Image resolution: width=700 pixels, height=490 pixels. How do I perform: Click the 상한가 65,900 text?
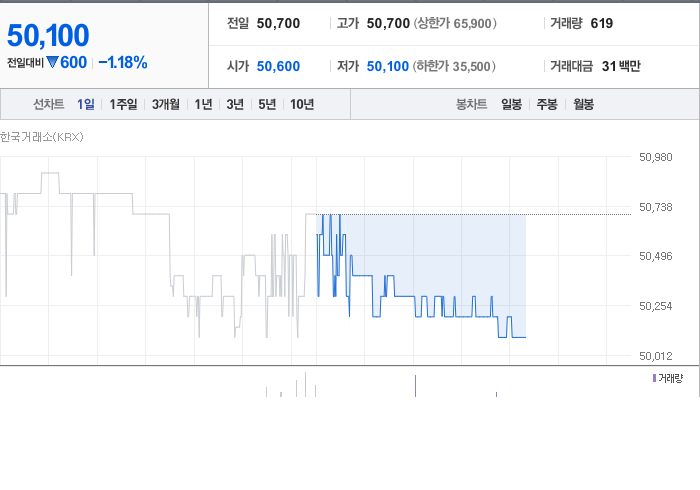pyautogui.click(x=455, y=23)
